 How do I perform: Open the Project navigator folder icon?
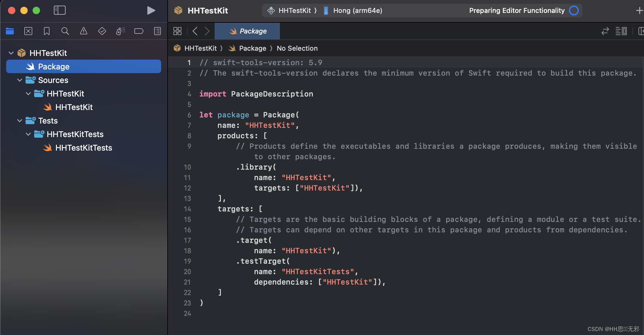10,31
